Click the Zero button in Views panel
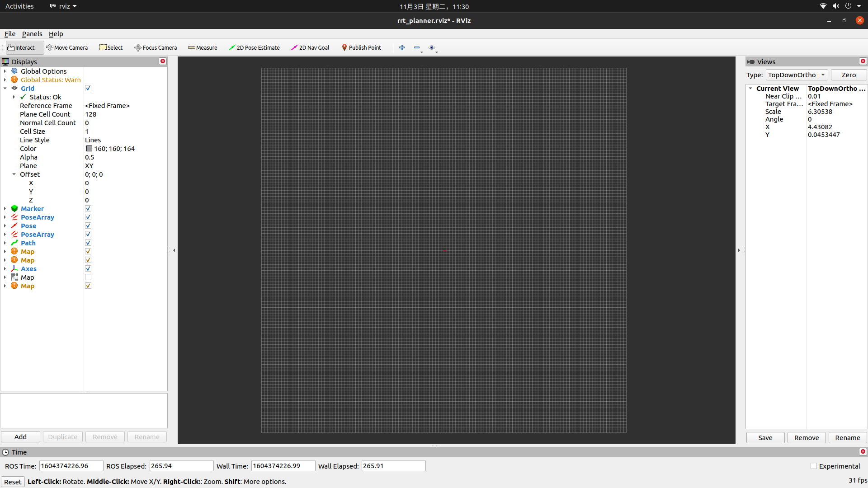This screenshot has height=488, width=868. click(x=848, y=75)
